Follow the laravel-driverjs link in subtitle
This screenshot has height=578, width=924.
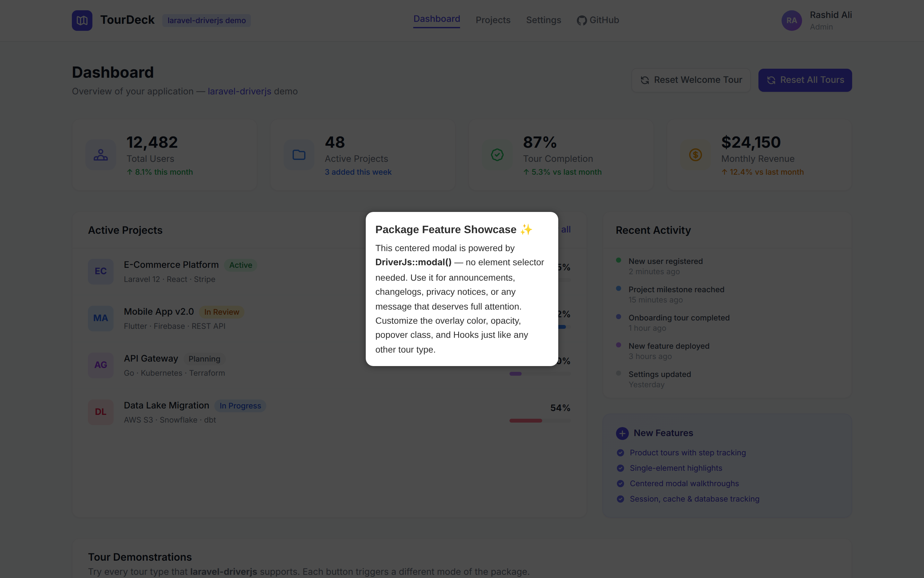click(239, 92)
